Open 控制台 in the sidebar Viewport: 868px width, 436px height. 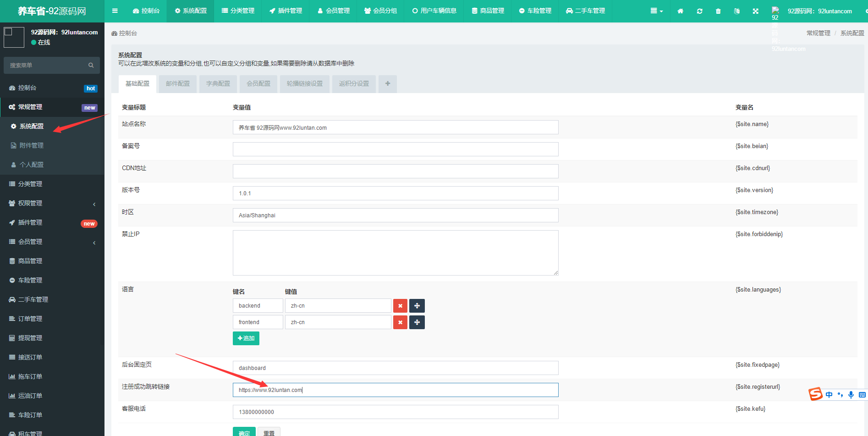pos(52,88)
